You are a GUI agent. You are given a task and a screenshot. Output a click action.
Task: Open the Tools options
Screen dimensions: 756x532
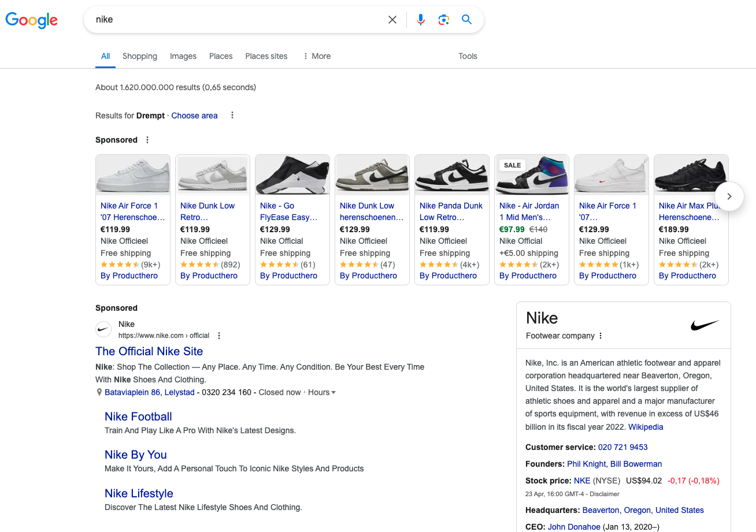[x=468, y=56]
